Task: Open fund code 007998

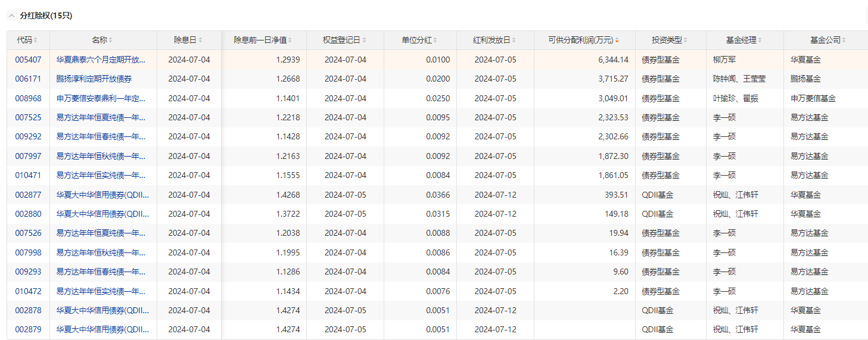Action: [x=28, y=252]
